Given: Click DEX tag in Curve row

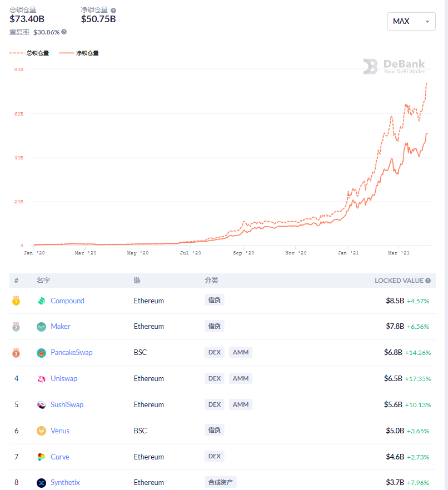Looking at the screenshot, I should pos(215,456).
